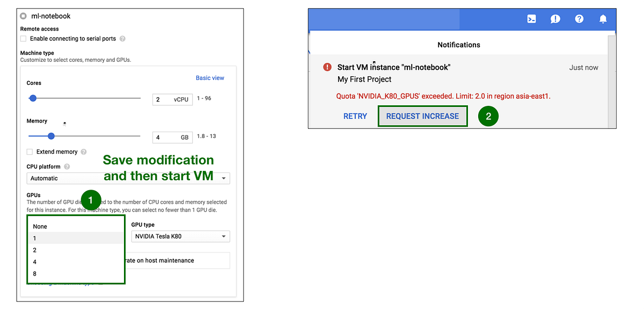Click the ml-notebook stopped status icon
644x310 pixels.
tap(24, 16)
